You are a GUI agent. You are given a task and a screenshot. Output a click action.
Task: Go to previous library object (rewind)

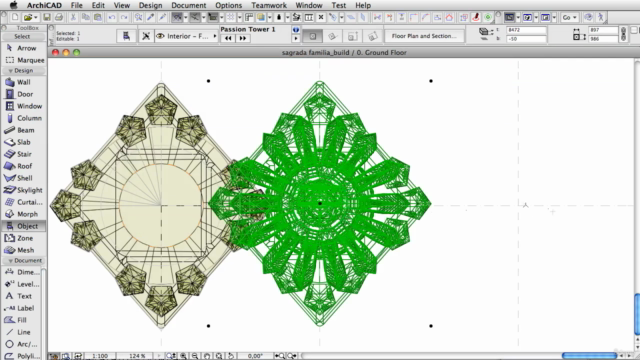click(x=228, y=38)
